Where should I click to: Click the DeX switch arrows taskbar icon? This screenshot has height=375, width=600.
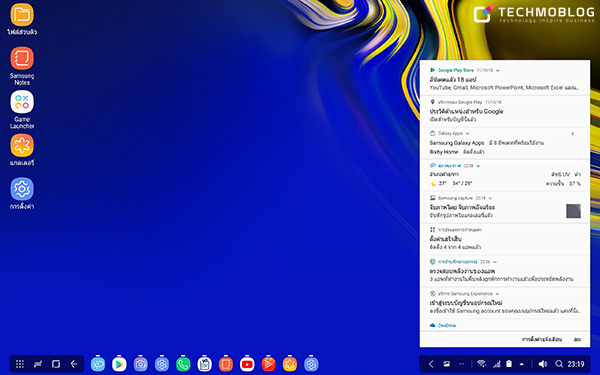click(38, 364)
